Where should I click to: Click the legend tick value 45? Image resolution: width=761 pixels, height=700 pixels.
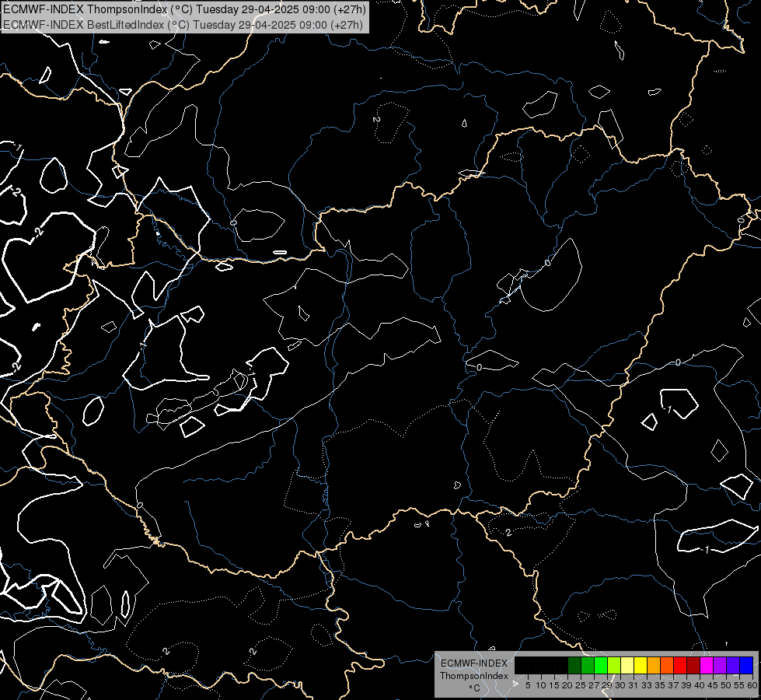[713, 685]
